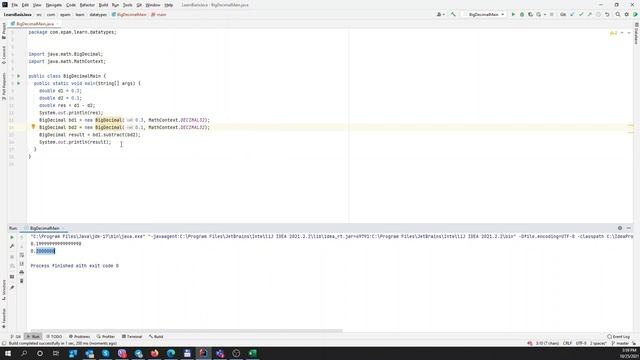640x360 pixels.
Task: Toggle the Structure tool window stripe
Action: pyautogui.click(x=4, y=290)
